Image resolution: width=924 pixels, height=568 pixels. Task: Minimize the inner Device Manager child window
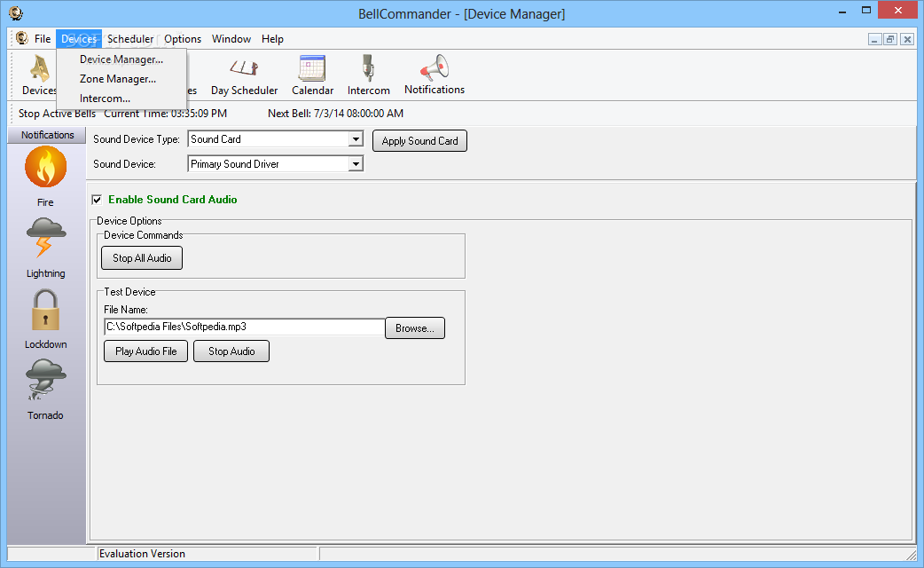(x=874, y=40)
